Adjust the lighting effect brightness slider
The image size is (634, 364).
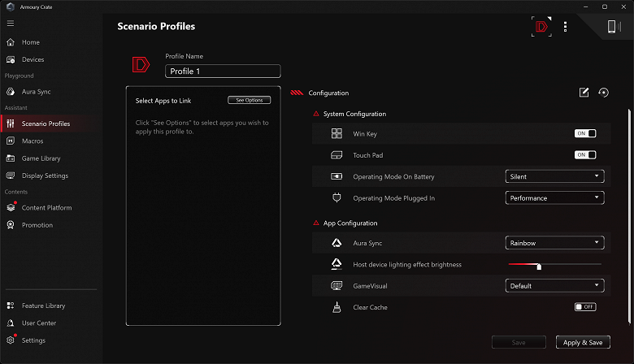(x=539, y=265)
